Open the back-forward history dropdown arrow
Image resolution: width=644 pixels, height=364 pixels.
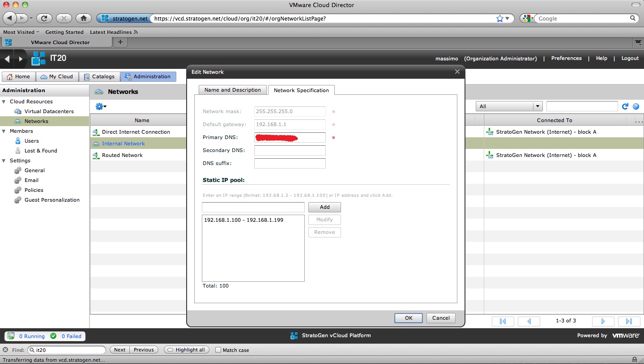[31, 18]
